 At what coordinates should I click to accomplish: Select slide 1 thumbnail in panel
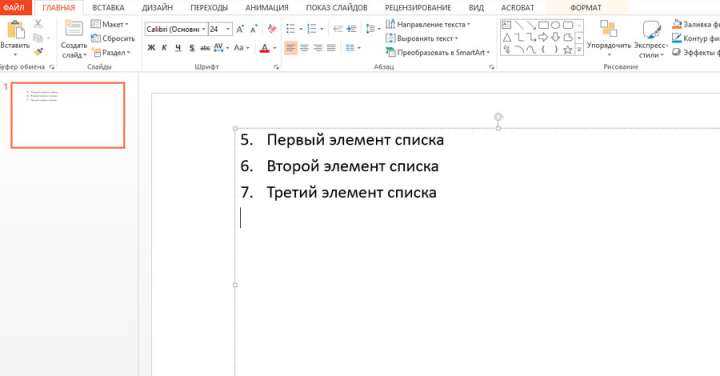point(68,115)
